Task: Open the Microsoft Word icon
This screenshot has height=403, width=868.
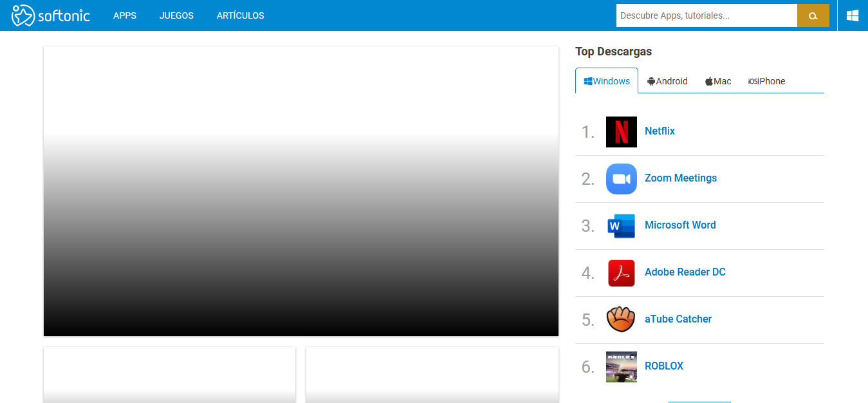Action: [x=622, y=226]
